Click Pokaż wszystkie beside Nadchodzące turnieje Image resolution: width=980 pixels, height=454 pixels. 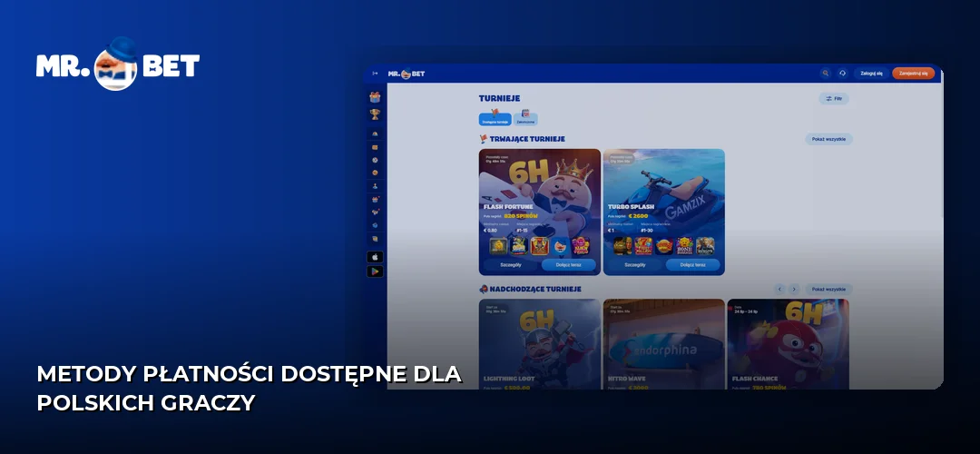tap(828, 289)
